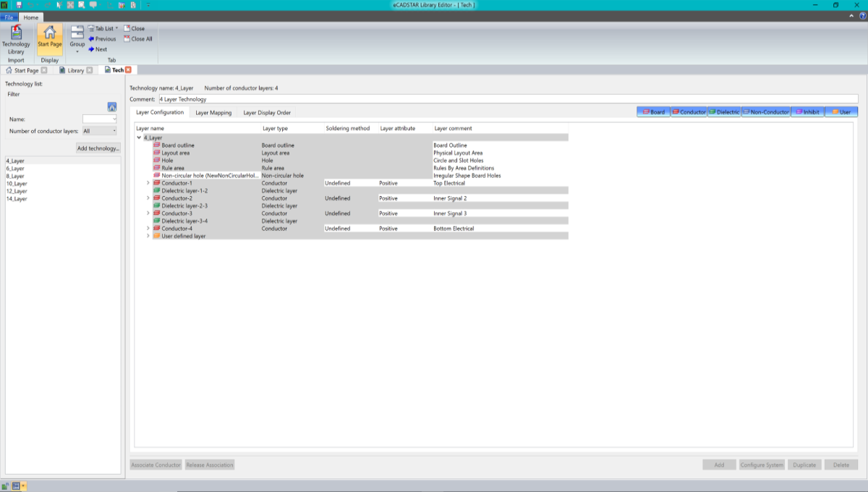Toggle the User layer color filter button
868x492 pixels.
[x=841, y=112]
